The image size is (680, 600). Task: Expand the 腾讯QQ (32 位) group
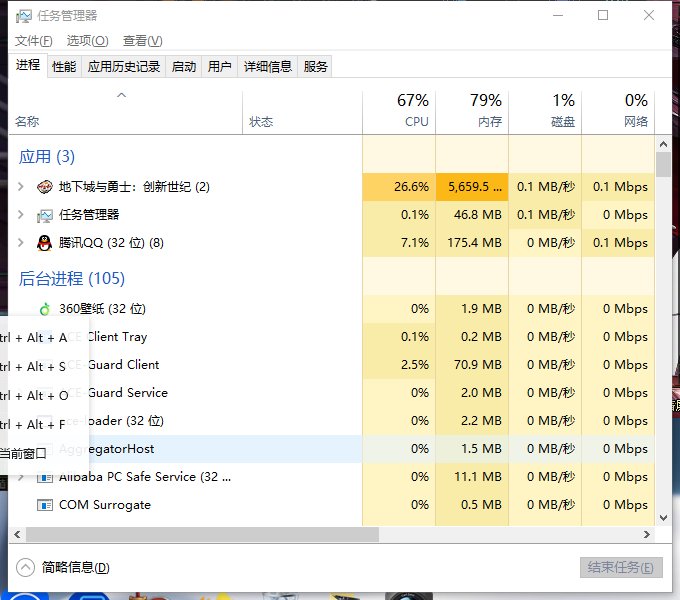click(20, 243)
